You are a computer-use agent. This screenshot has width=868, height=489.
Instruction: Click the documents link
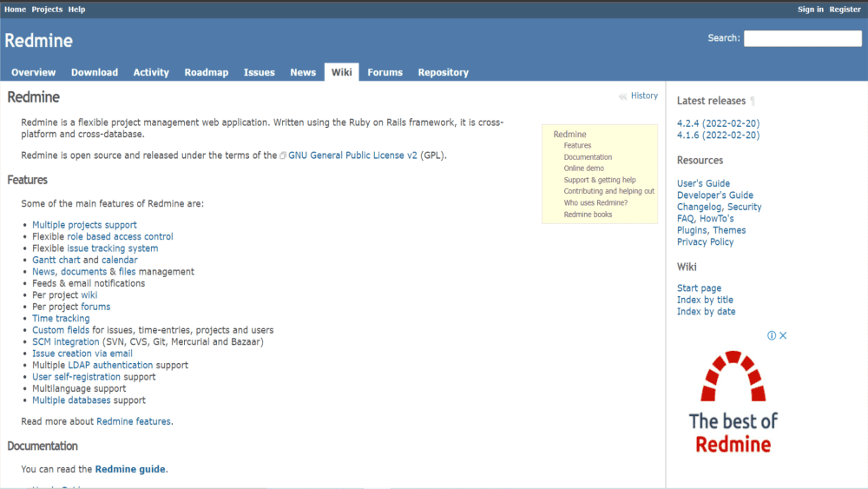[x=83, y=271]
